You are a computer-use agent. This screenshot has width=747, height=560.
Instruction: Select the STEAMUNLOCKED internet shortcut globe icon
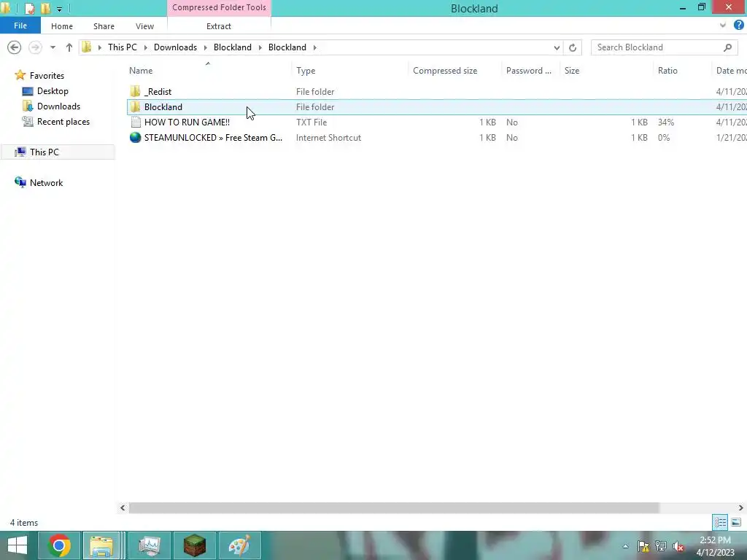pos(135,138)
